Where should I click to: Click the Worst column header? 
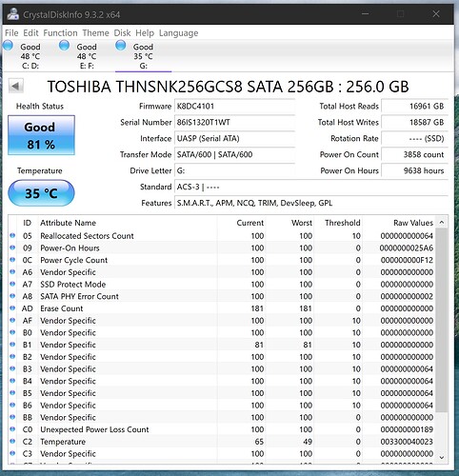point(290,223)
